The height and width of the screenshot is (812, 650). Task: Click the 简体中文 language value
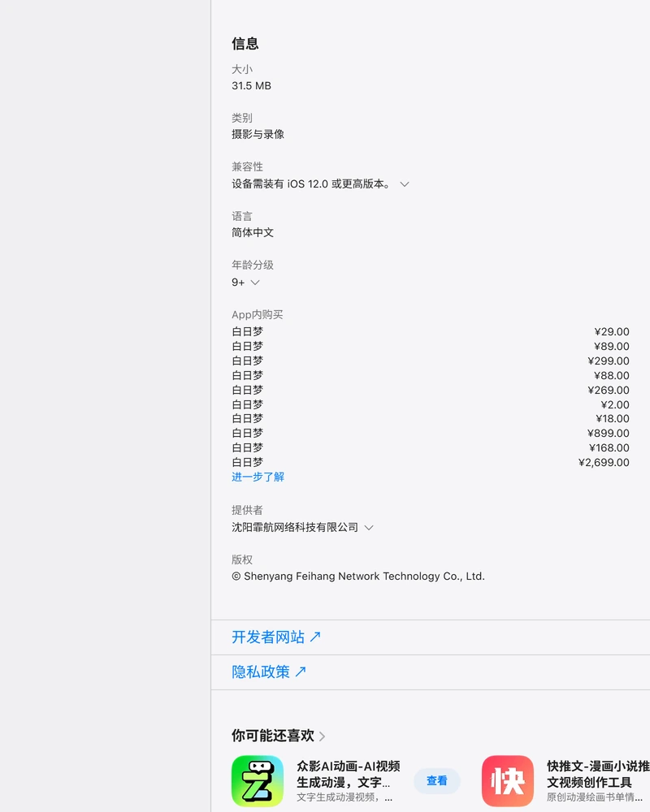tap(253, 232)
